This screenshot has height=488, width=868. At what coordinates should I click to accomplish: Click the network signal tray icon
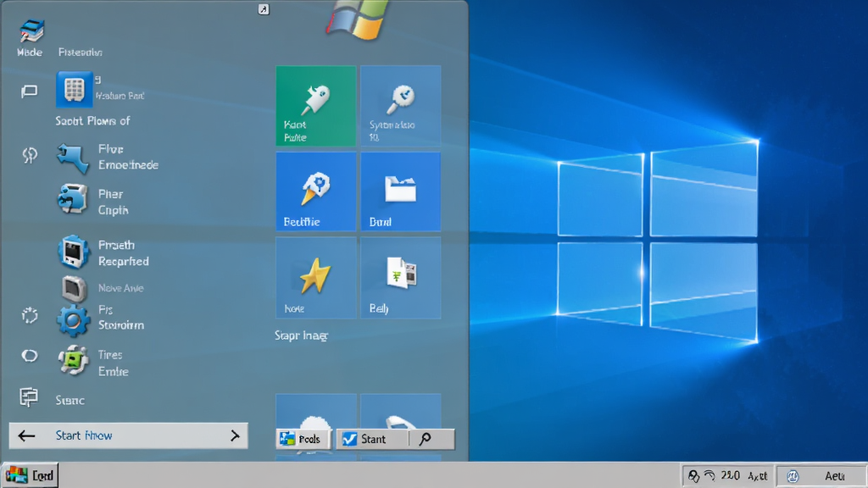point(709,475)
